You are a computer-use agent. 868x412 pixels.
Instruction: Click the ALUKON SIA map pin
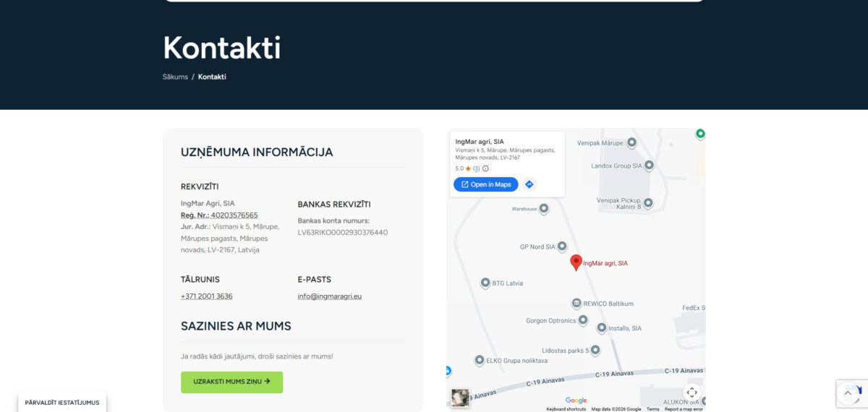(x=703, y=401)
